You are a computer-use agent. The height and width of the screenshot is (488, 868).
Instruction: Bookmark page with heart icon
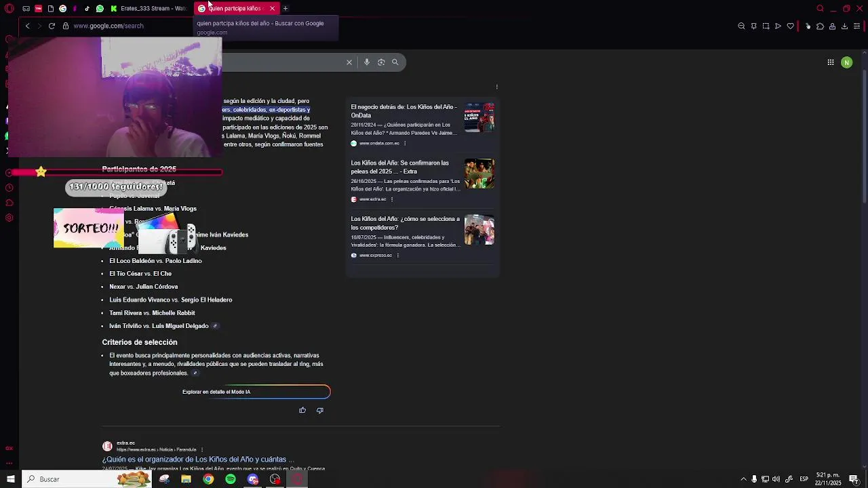click(x=790, y=26)
